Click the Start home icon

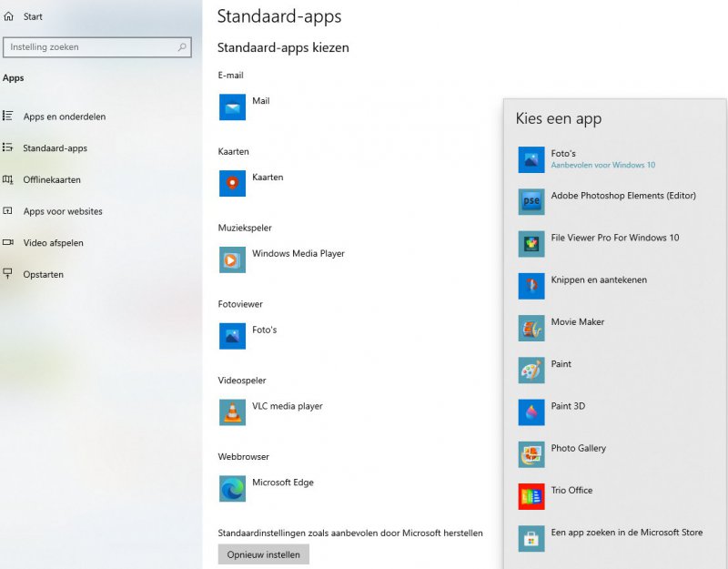[x=8, y=16]
